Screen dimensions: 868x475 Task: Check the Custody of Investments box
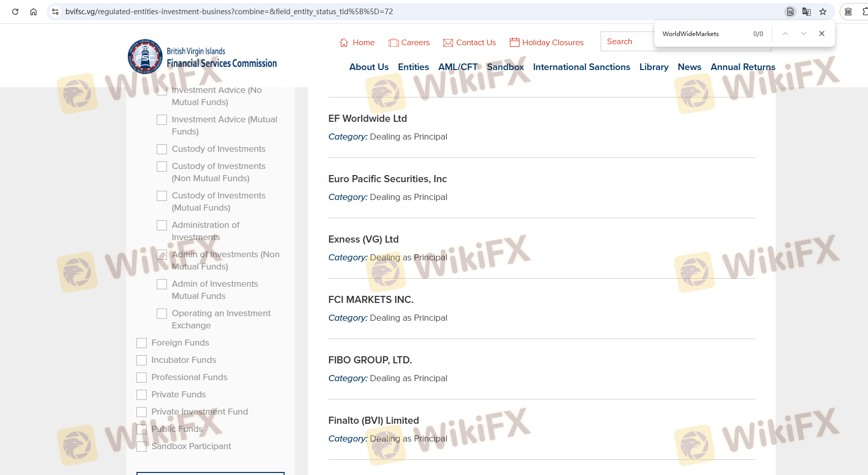coord(162,149)
